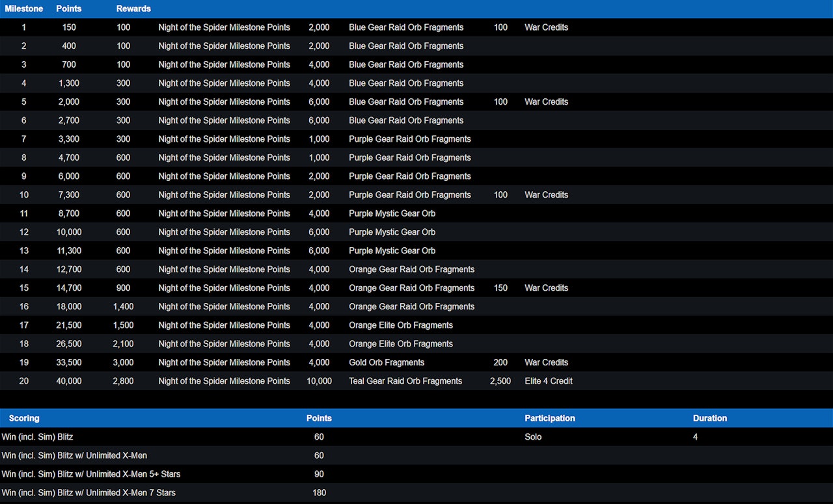833x504 pixels.
Task: Click the "33,500" points requirement
Action: tap(69, 362)
